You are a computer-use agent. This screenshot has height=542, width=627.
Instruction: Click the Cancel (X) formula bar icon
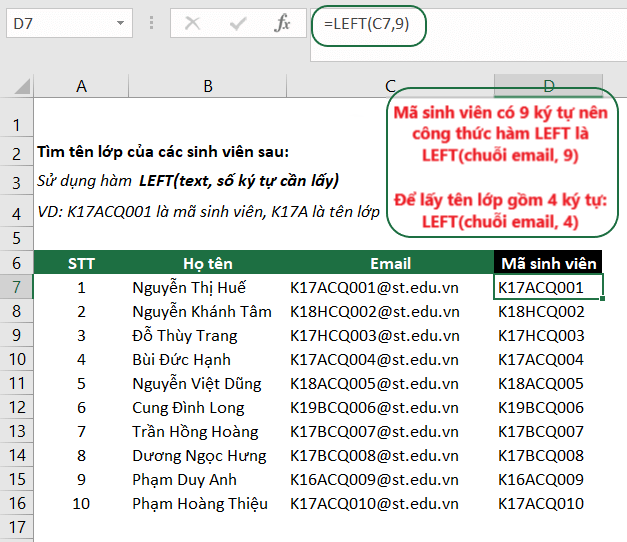[x=192, y=24]
